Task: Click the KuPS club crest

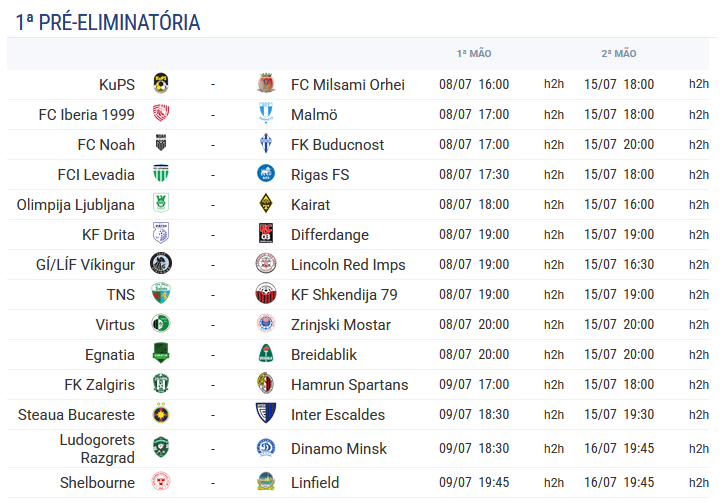Action: [161, 84]
